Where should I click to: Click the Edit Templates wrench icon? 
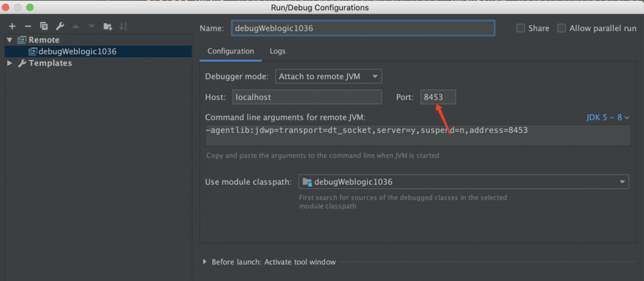[60, 26]
